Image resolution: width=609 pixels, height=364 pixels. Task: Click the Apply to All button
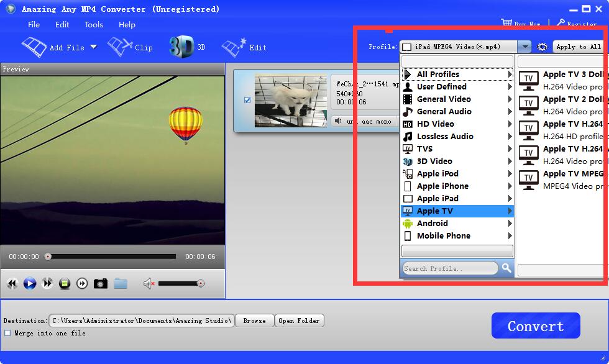[579, 47]
